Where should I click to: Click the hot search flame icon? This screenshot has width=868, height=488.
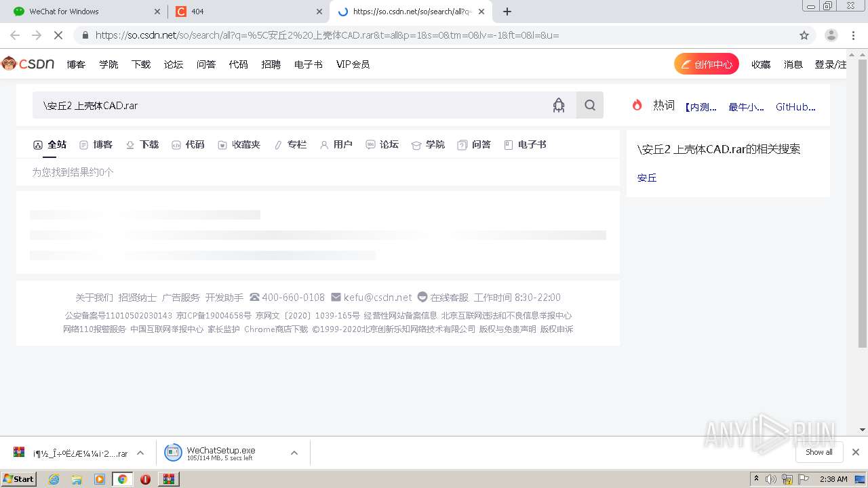click(637, 105)
